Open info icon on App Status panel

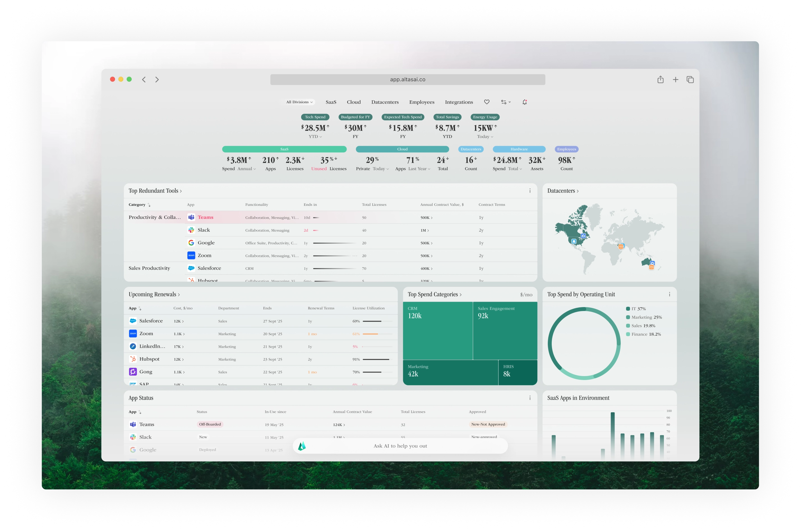(x=530, y=398)
